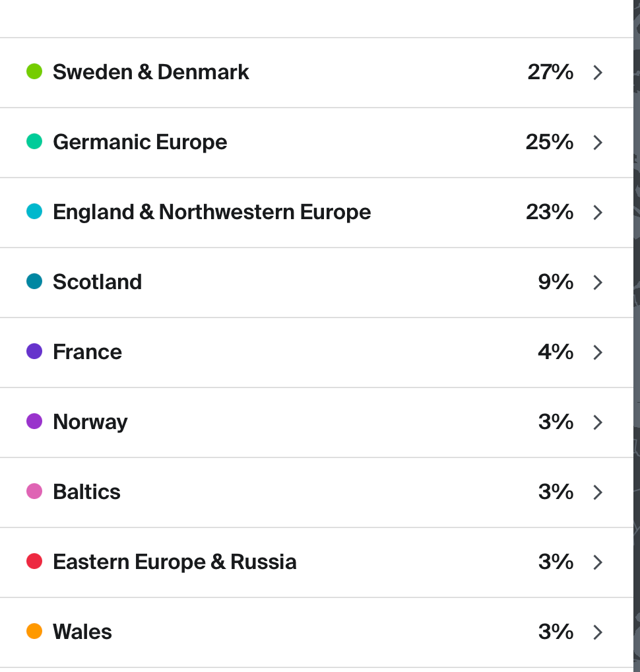Click the England & Northwestern Europe chevron
The height and width of the screenshot is (672, 640).
[598, 213]
